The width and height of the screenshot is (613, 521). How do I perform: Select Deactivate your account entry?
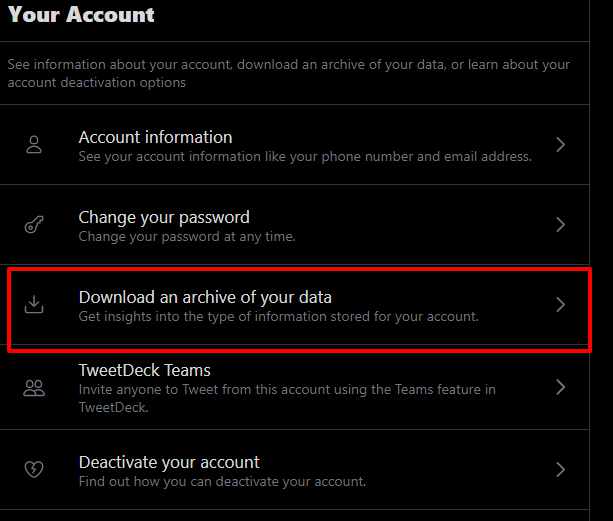point(295,469)
